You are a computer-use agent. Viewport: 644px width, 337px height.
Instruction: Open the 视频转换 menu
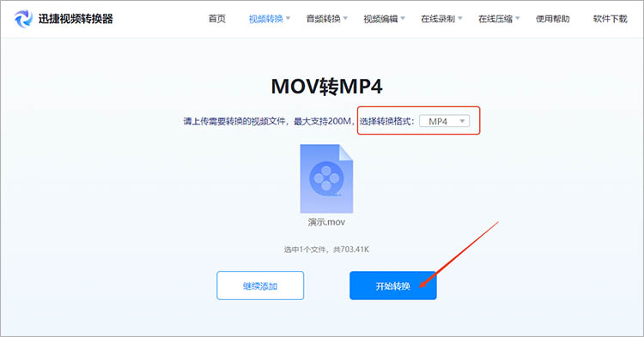click(265, 19)
